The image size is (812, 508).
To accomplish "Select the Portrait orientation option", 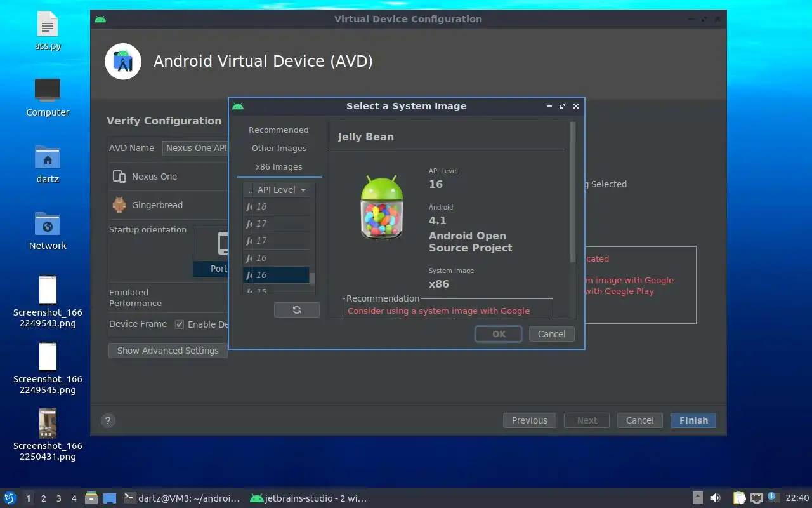I will [211, 251].
